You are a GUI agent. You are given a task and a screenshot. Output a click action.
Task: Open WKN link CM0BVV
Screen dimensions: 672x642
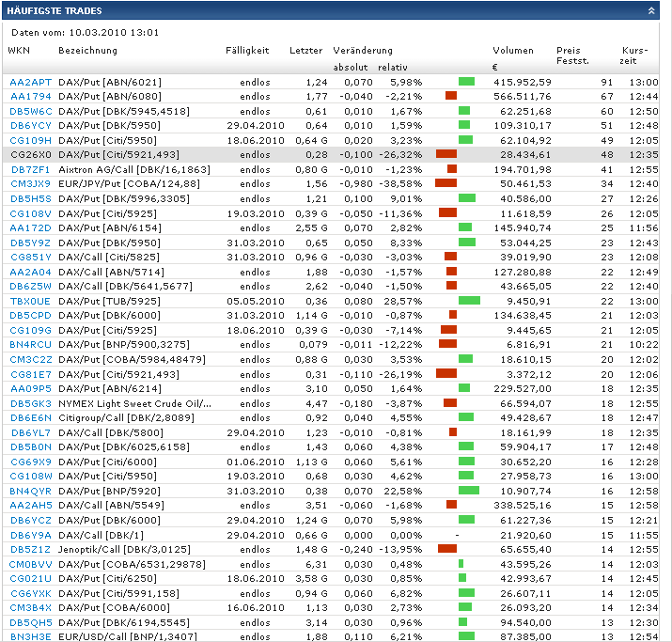[30, 564]
